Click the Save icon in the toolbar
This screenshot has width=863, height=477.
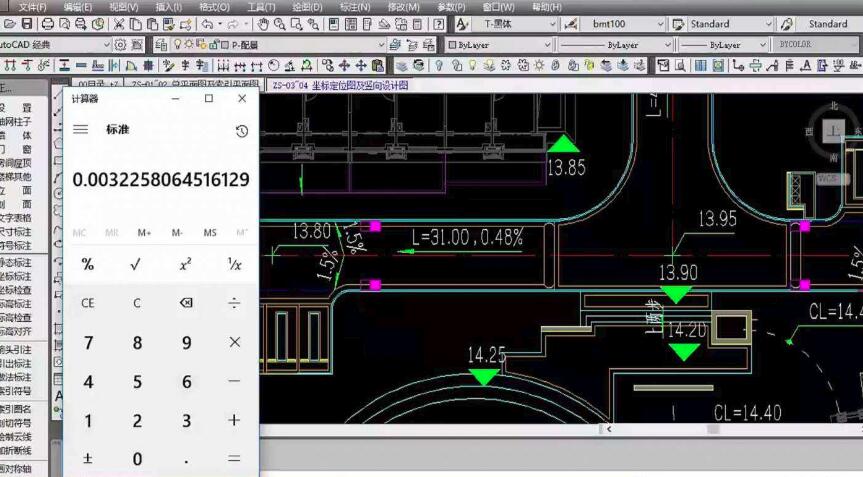[27, 24]
